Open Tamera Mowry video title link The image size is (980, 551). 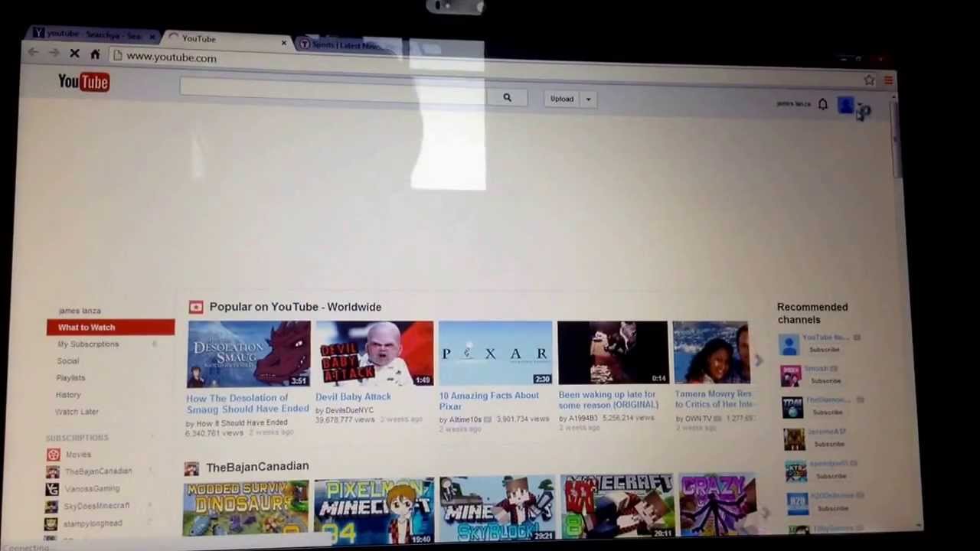[x=714, y=399]
